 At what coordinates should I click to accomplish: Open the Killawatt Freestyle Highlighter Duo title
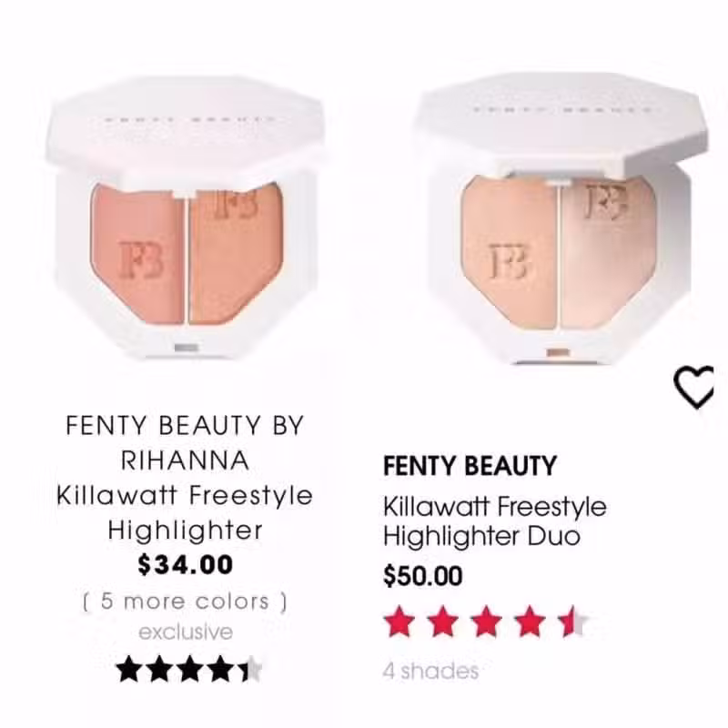click(494, 521)
